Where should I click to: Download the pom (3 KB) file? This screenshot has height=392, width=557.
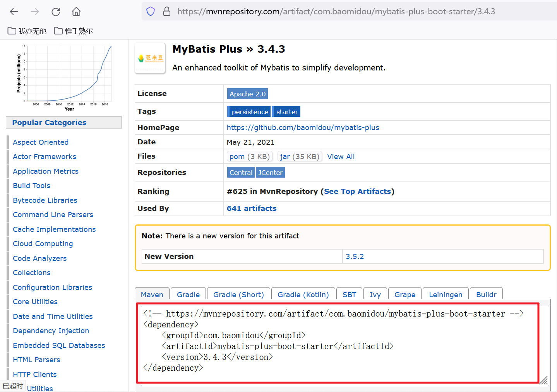click(250, 156)
